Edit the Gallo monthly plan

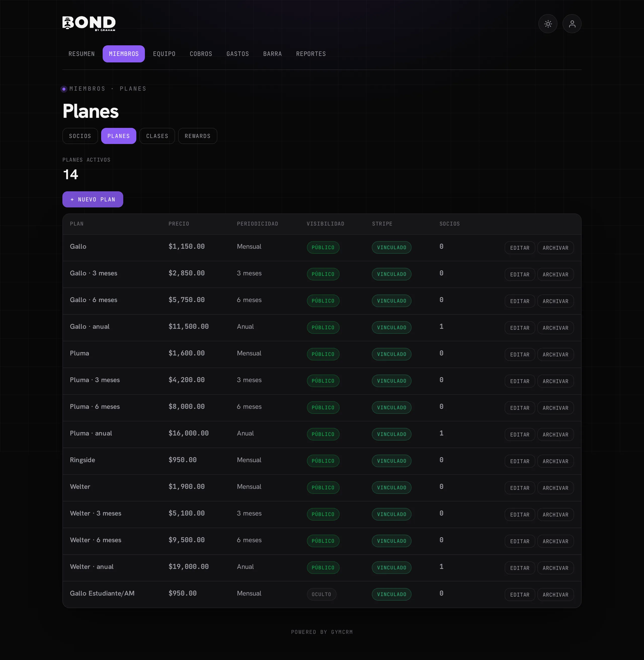click(519, 248)
